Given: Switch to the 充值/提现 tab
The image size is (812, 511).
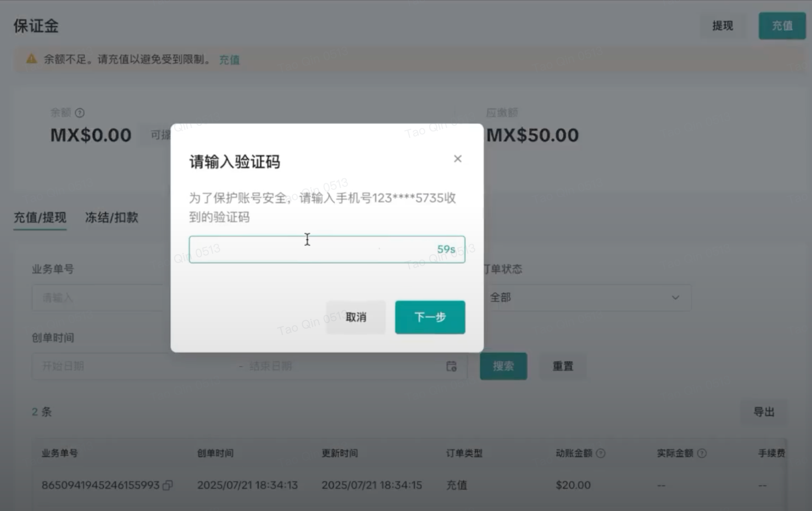Looking at the screenshot, I should (40, 217).
